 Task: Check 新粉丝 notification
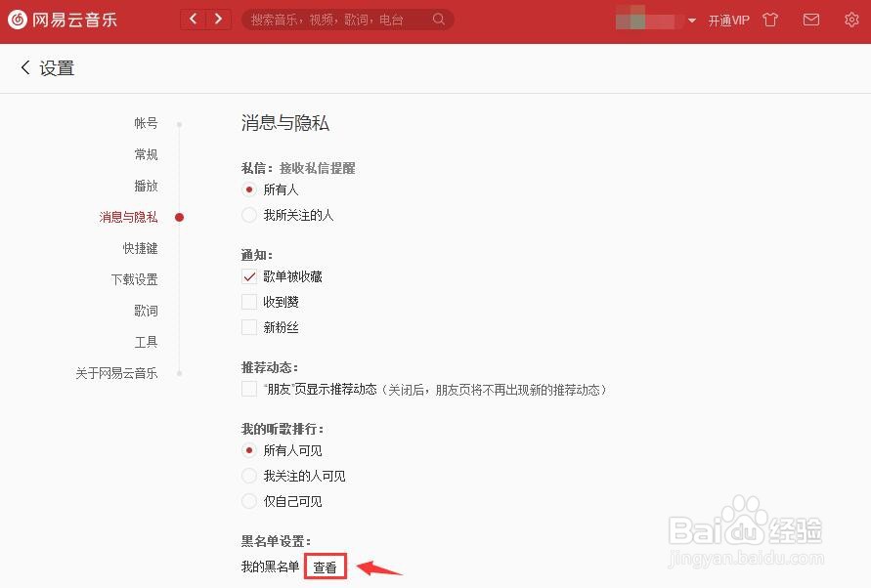[x=249, y=327]
